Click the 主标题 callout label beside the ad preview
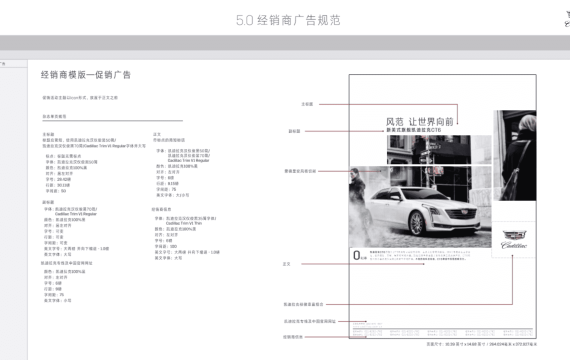 (307, 104)
